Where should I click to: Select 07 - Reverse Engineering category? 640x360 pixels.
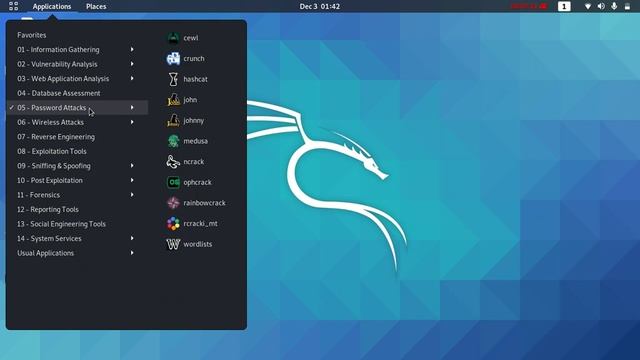click(56, 137)
